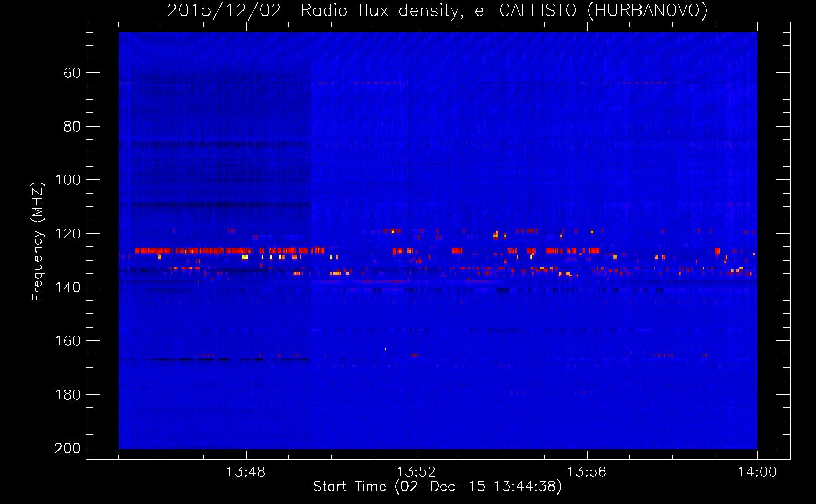Click the "Start Time (02-Dec-15 13:44:38)" axis label
Screen dimensions: 816x504
437,487
